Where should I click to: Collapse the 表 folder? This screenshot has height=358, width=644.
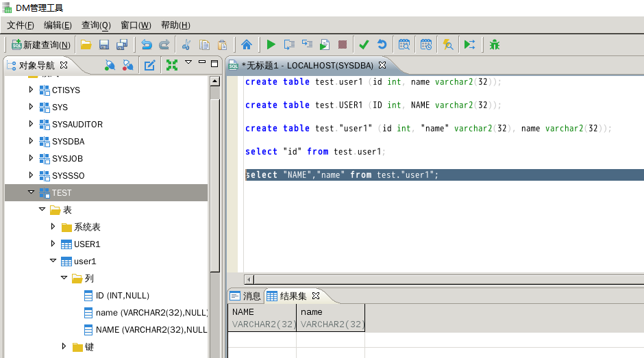click(x=42, y=209)
